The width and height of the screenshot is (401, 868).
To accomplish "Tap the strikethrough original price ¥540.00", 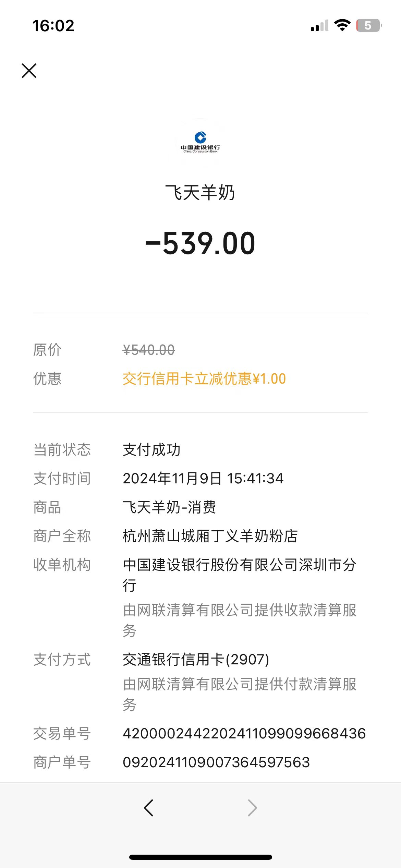I will pyautogui.click(x=149, y=350).
